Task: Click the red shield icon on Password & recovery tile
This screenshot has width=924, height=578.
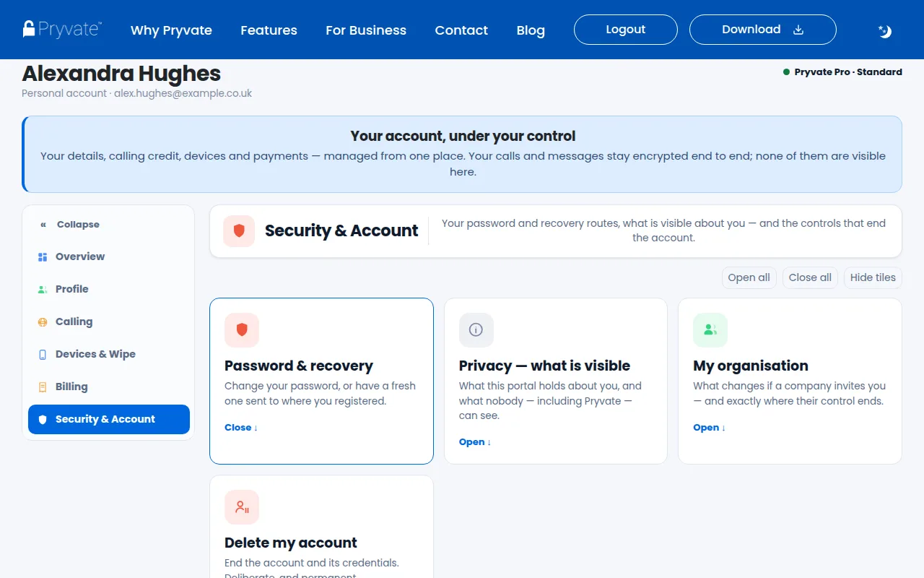Action: click(x=242, y=330)
